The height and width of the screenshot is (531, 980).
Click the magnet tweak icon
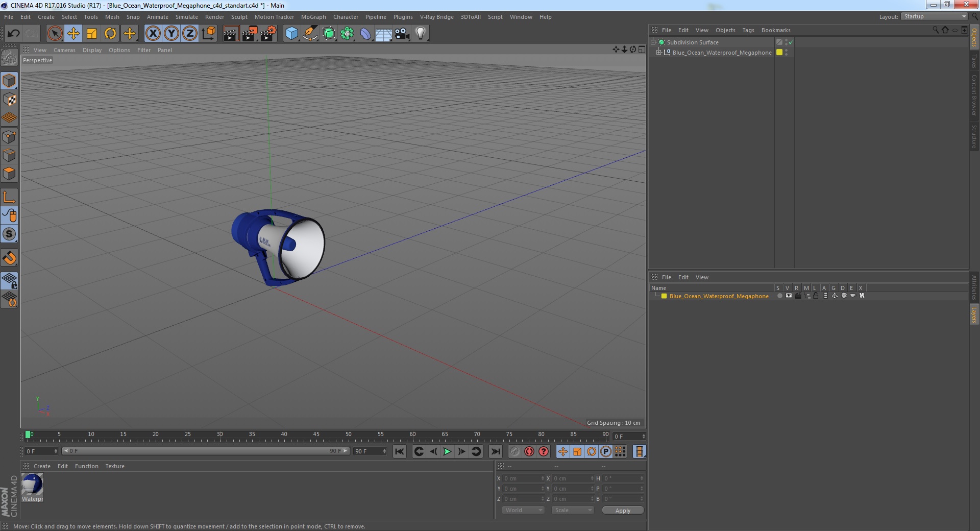coord(9,258)
